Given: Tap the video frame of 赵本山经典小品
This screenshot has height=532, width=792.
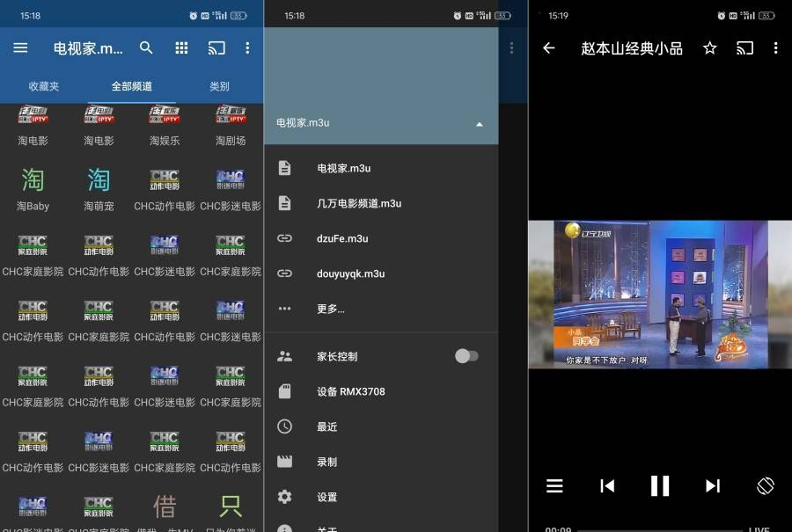Looking at the screenshot, I should 660,294.
